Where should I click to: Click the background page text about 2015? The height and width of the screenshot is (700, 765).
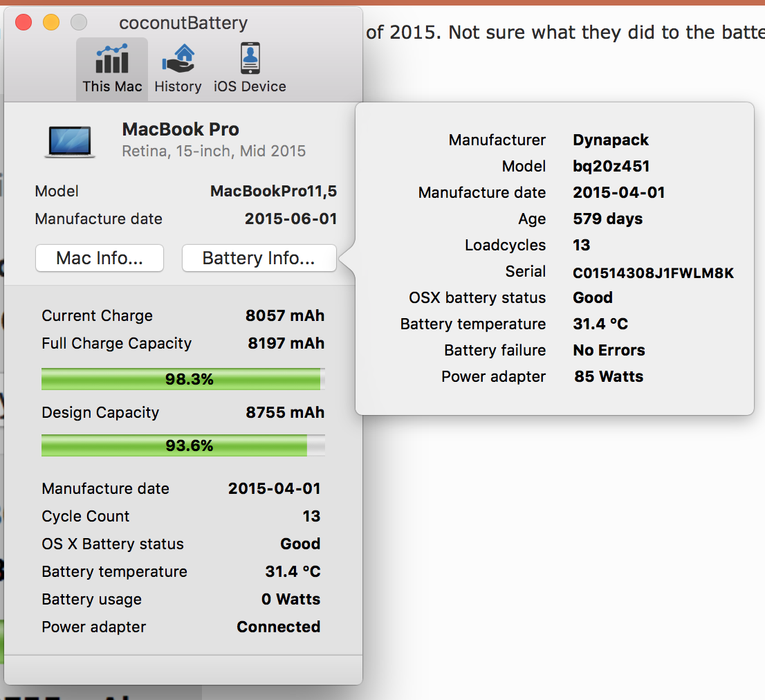tap(565, 33)
